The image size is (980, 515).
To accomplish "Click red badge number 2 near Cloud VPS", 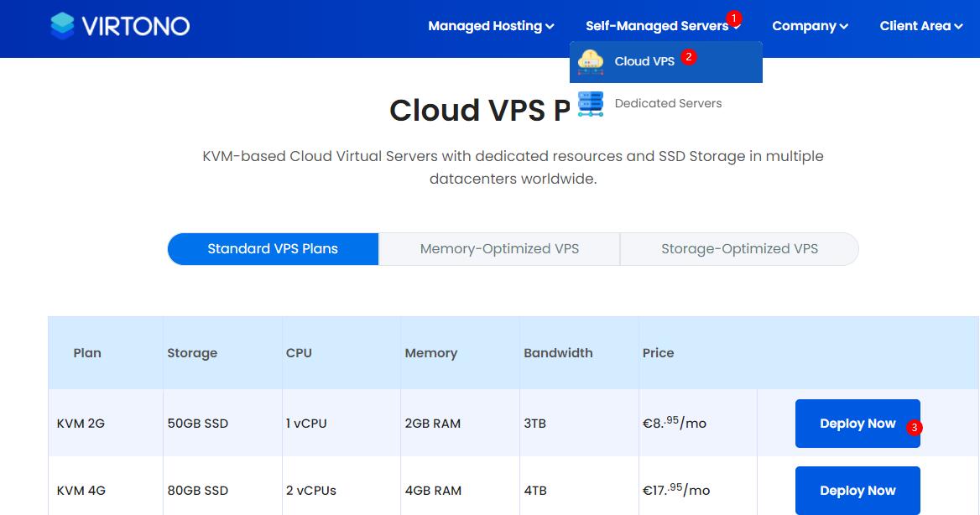I will (x=689, y=57).
